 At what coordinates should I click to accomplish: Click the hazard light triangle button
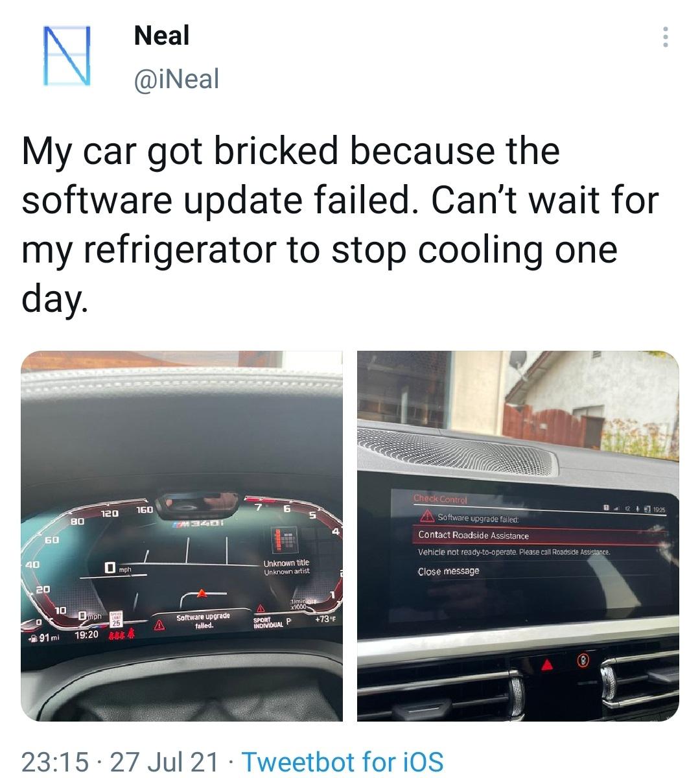click(546, 663)
